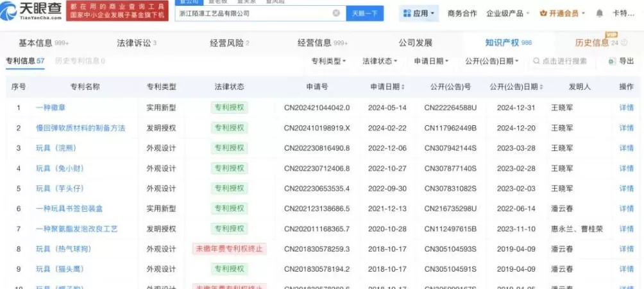Click publication number CN117962449B

[450, 128]
